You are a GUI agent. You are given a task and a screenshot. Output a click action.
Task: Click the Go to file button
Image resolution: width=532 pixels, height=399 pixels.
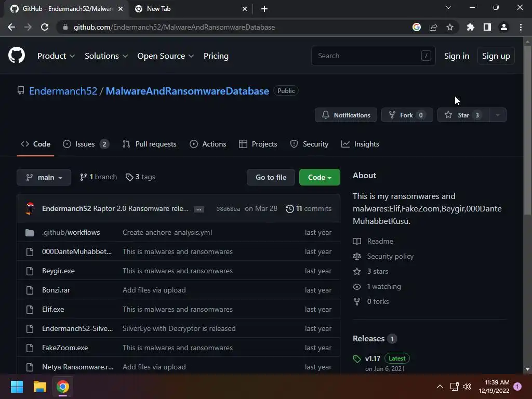tap(271, 177)
